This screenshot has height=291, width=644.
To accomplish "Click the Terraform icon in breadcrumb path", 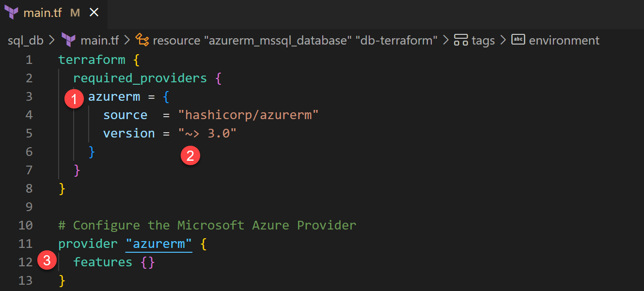I will point(69,40).
